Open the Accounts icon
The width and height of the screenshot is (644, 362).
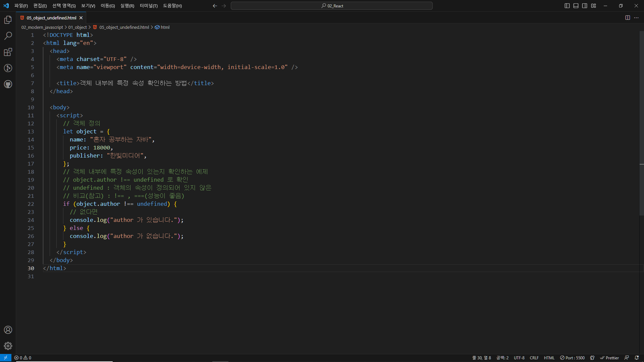8,330
